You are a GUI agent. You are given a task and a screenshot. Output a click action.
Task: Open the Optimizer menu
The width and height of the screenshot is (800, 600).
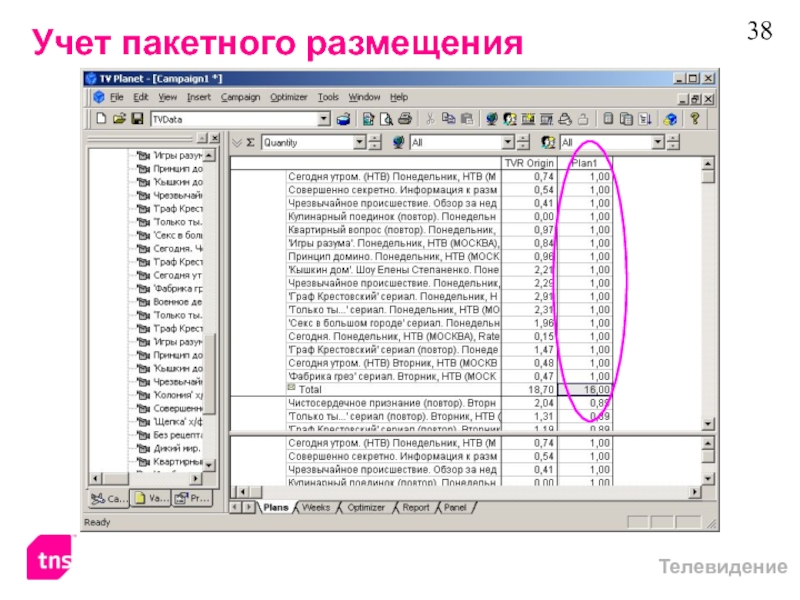pos(289,97)
